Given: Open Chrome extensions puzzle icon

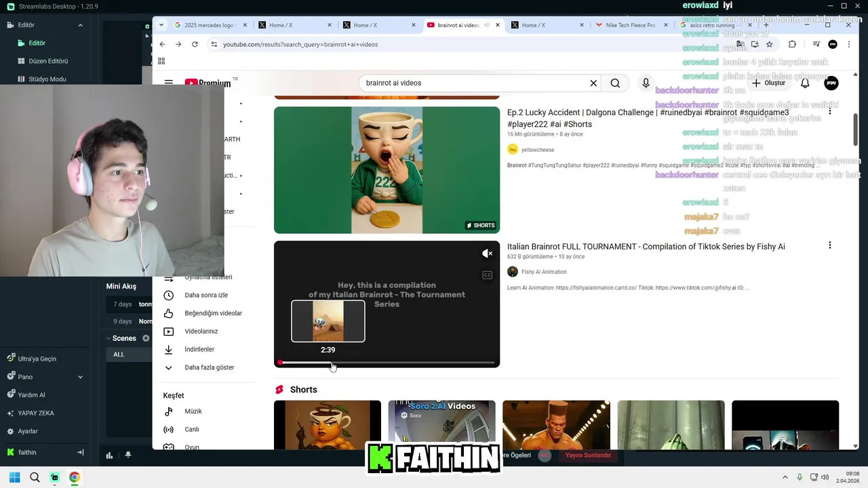Looking at the screenshot, I should [792, 44].
